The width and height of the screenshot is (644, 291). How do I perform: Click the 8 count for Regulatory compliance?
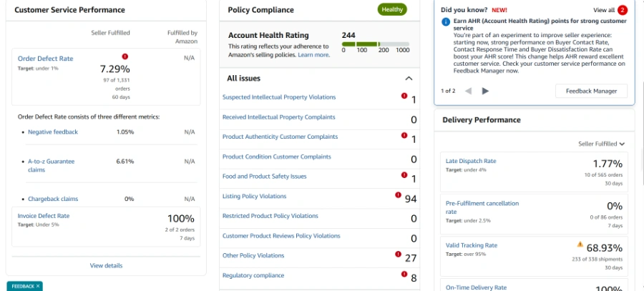tap(414, 278)
